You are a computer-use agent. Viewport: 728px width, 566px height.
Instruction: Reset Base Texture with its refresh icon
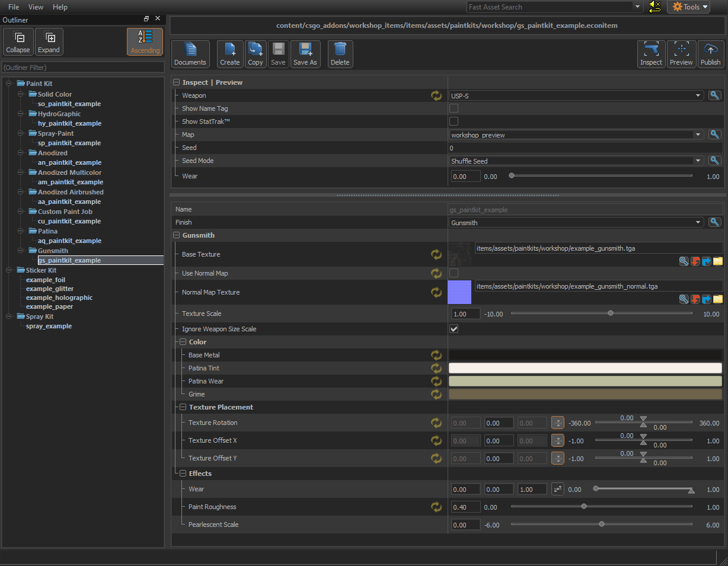click(436, 254)
